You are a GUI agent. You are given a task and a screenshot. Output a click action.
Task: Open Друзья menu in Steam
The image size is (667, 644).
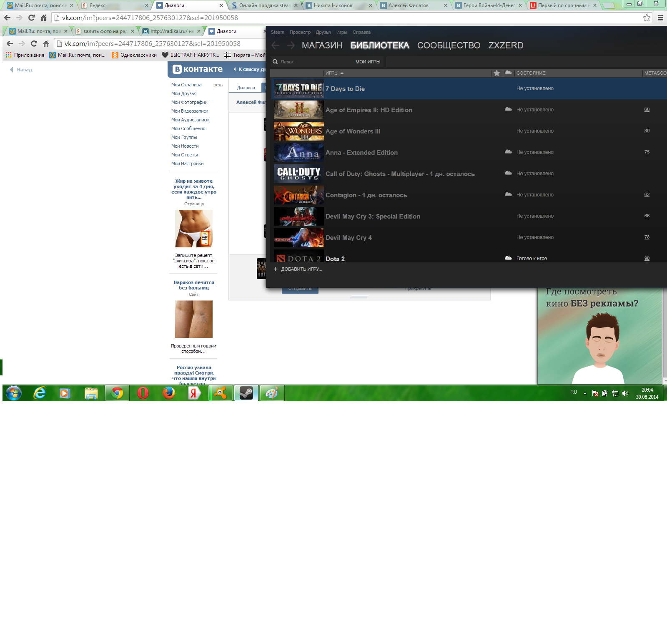click(x=323, y=32)
